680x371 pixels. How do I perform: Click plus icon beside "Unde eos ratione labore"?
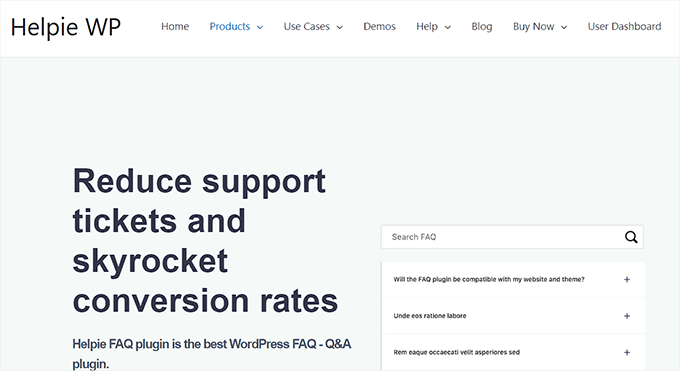click(627, 316)
